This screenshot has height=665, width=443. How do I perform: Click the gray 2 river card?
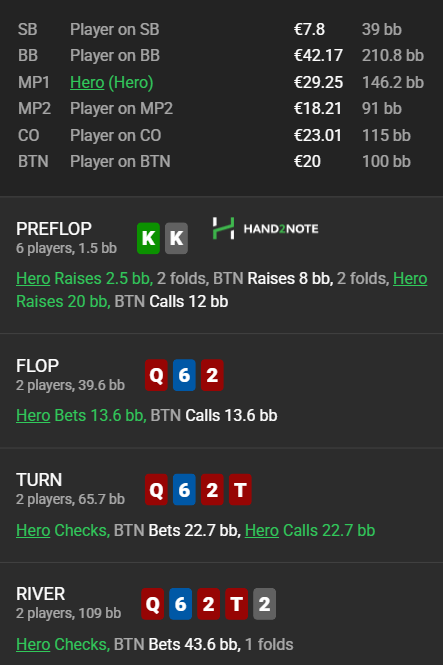(265, 604)
